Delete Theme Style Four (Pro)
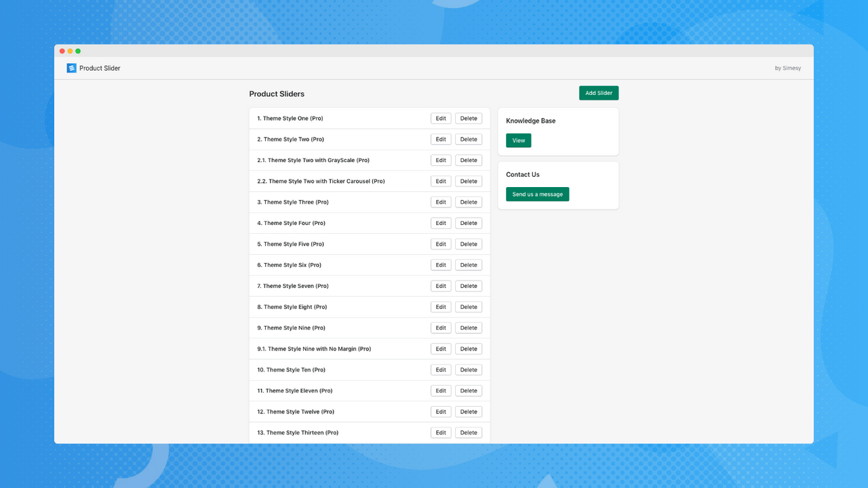Screen dimensions: 868x488 pyautogui.click(x=468, y=222)
